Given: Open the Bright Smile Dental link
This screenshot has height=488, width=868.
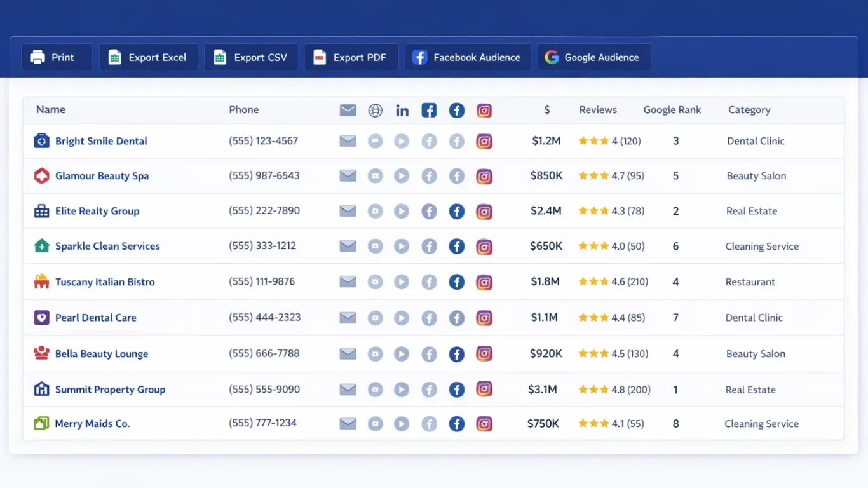Looking at the screenshot, I should pyautogui.click(x=99, y=141).
